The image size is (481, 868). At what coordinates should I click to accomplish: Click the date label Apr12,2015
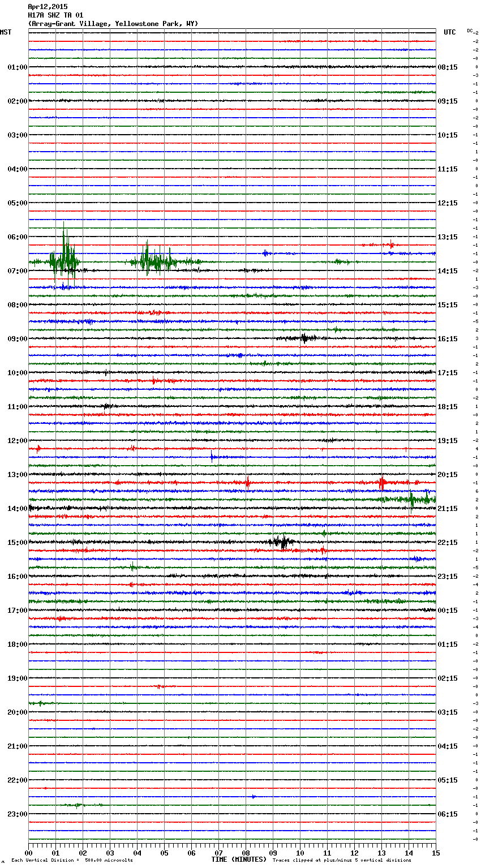point(48,7)
